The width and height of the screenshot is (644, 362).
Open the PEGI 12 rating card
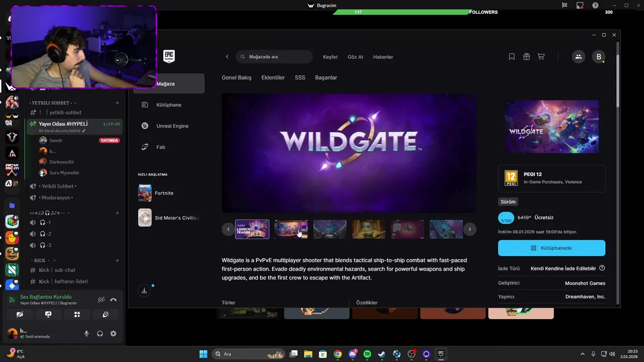[x=551, y=178]
